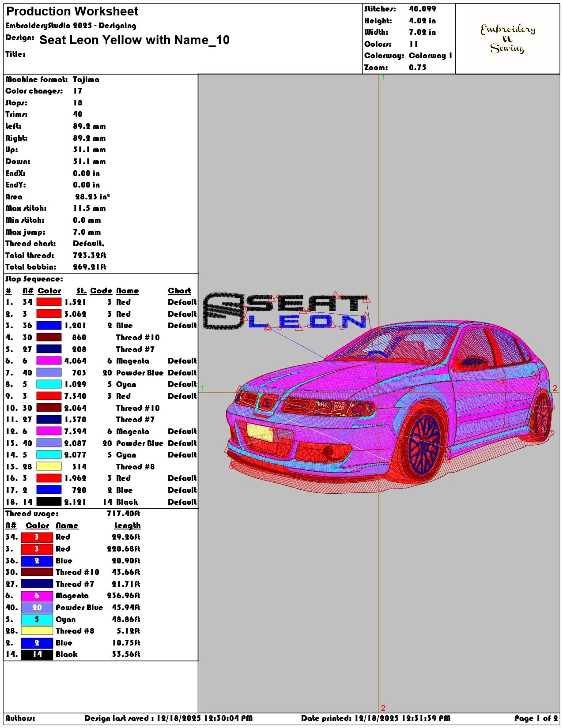Click 'EmbroideryStudio 2025 - Designing' text
This screenshot has width=563, height=728.
(x=71, y=26)
